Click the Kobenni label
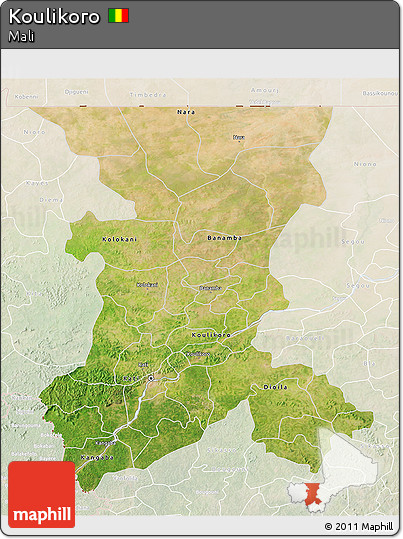The image size is (403, 539). (x=26, y=97)
